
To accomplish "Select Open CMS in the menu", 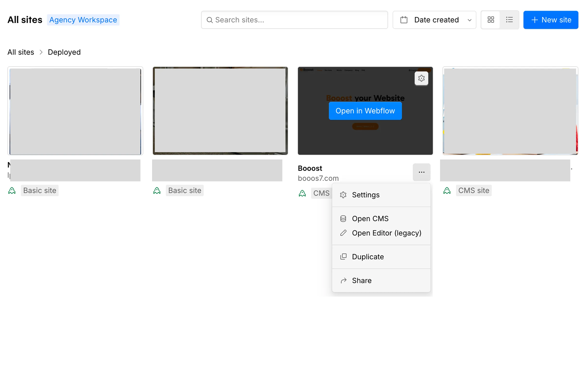I will point(381,219).
